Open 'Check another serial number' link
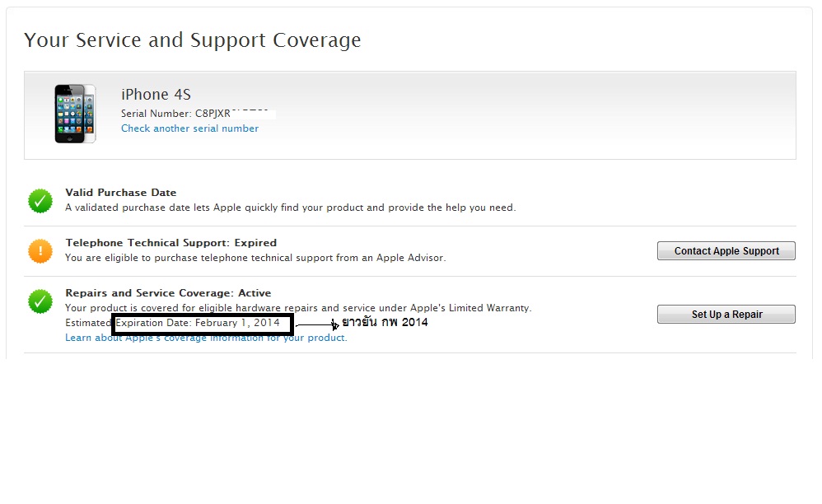The height and width of the screenshot is (504, 822). coord(189,128)
